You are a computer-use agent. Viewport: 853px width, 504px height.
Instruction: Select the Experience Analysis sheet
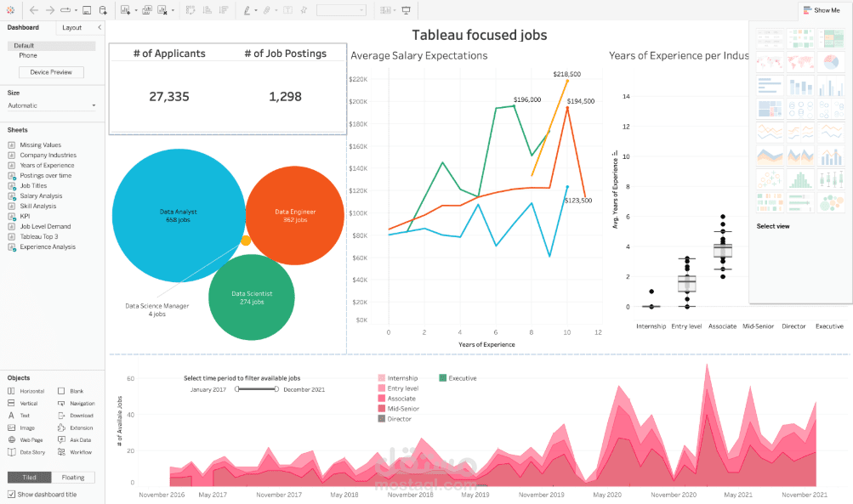[x=48, y=246]
